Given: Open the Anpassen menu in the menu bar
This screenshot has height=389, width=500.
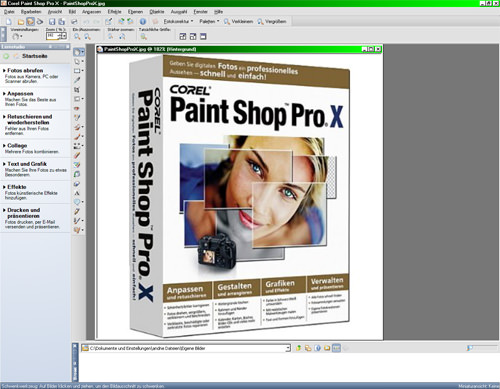Looking at the screenshot, I should (91, 12).
